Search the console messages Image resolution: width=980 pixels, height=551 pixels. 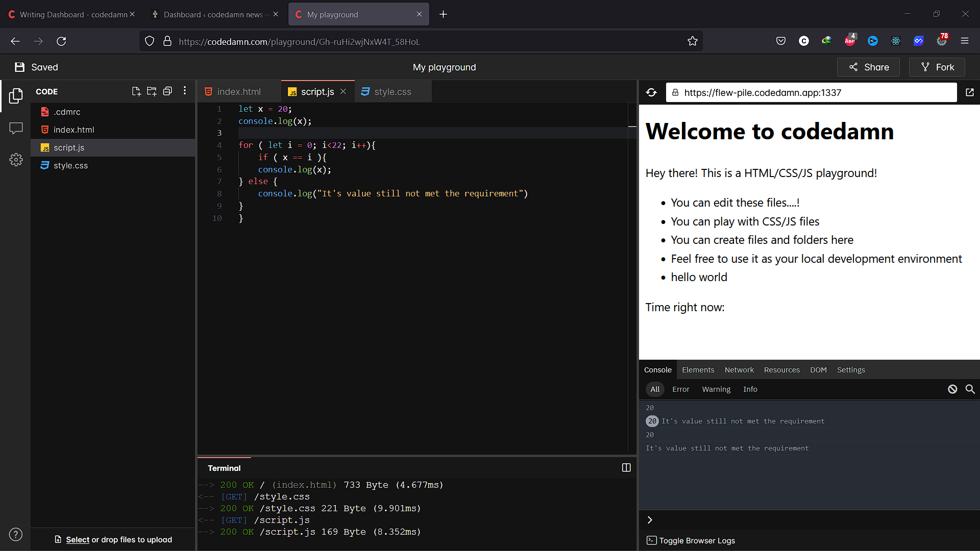969,389
